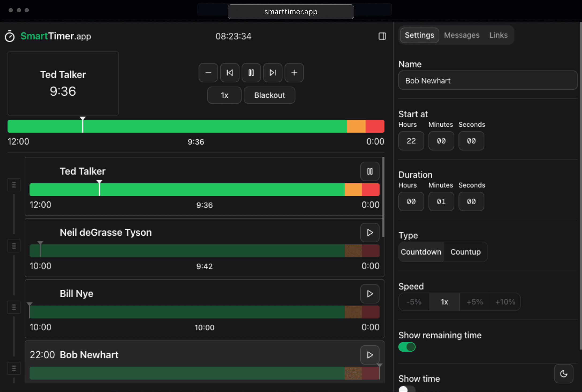Screen dimensions: 582x392
Task: Select Countup timer type
Action: point(465,252)
